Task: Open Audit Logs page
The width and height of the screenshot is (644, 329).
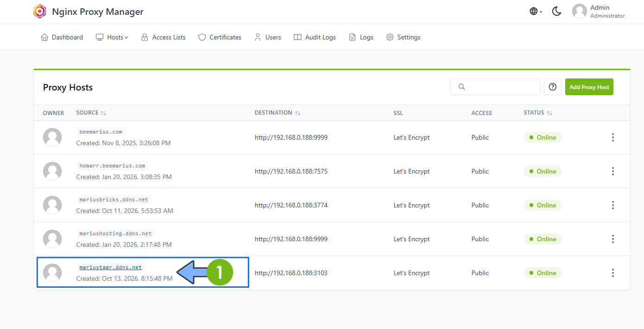Action: [x=315, y=37]
